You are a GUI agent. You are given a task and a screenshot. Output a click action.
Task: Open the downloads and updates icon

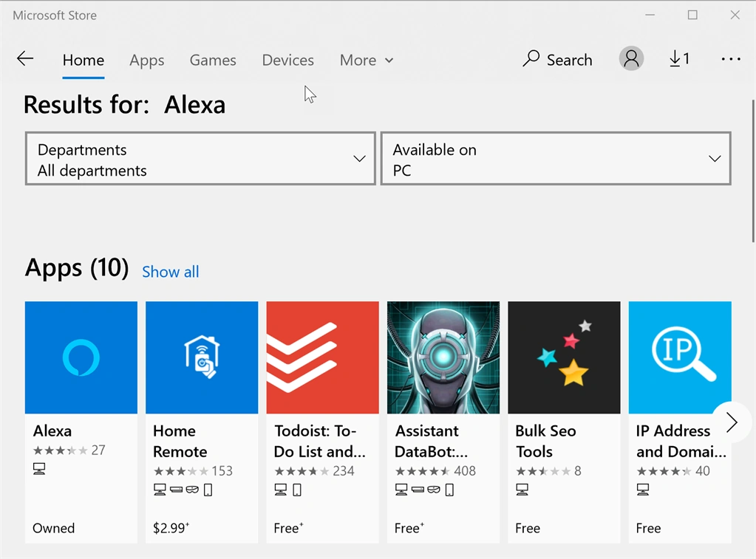click(x=679, y=59)
